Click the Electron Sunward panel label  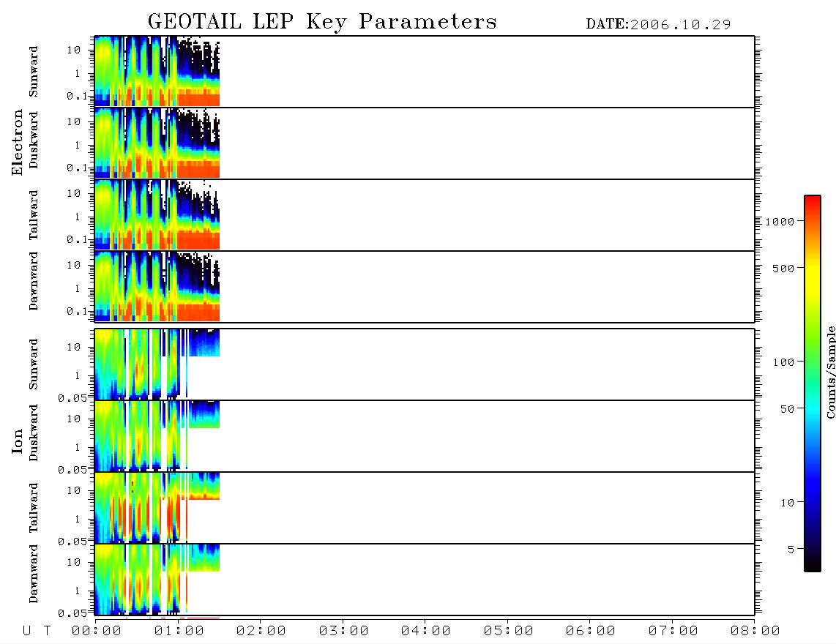click(34, 72)
